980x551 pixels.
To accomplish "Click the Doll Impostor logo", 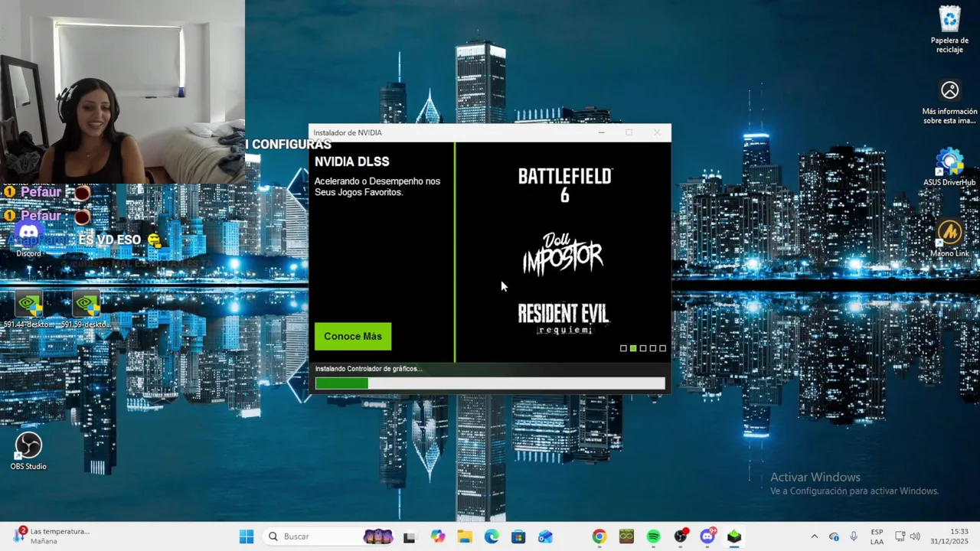I will point(563,253).
